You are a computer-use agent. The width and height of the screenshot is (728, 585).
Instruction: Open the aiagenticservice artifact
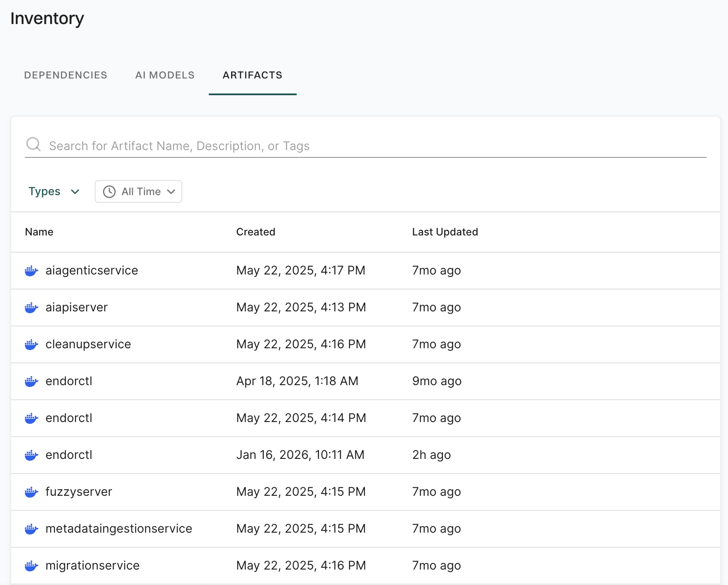click(92, 271)
